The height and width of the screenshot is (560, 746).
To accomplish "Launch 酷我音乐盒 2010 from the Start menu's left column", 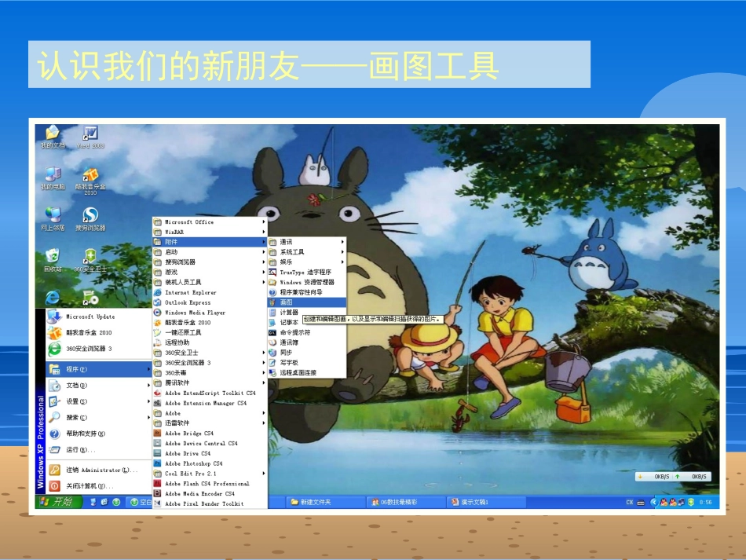I will [98, 332].
